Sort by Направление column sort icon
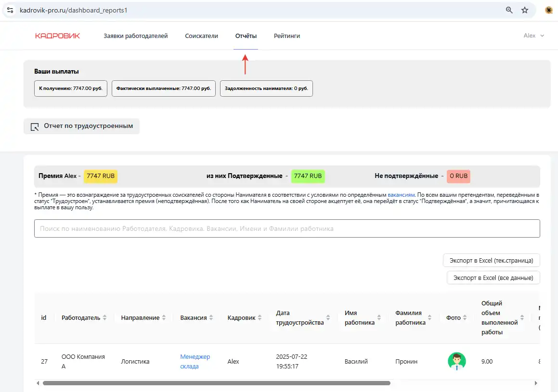 164,318
